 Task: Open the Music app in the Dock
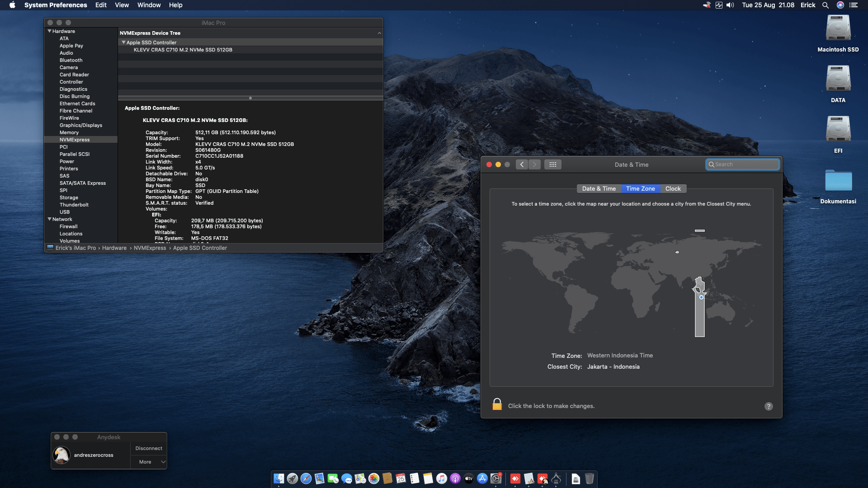[442, 479]
